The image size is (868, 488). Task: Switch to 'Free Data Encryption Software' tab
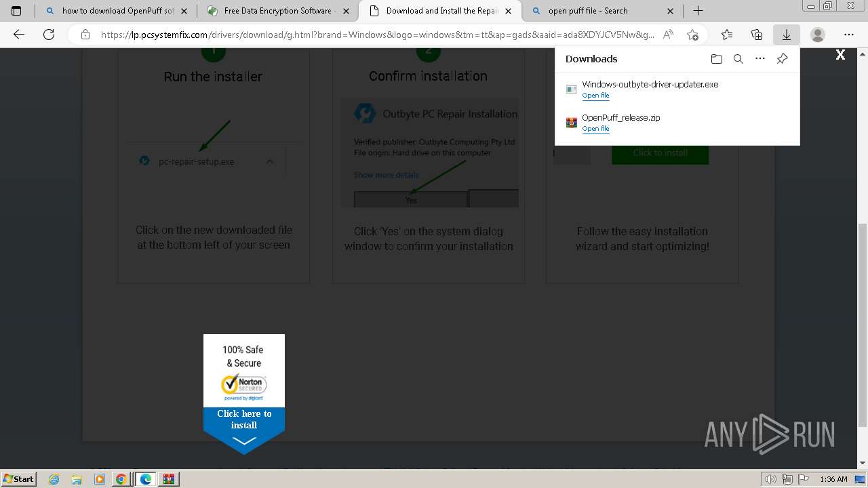click(278, 11)
